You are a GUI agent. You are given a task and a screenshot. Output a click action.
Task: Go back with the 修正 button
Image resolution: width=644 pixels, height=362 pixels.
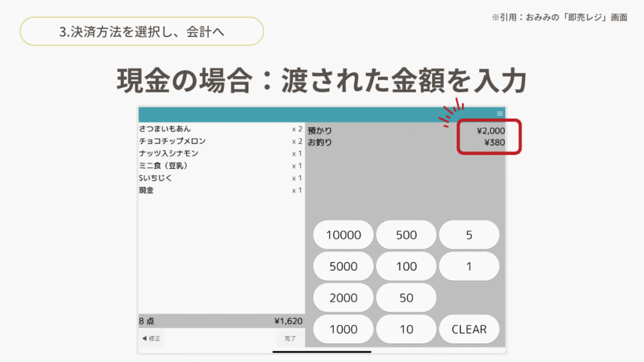pos(152,339)
